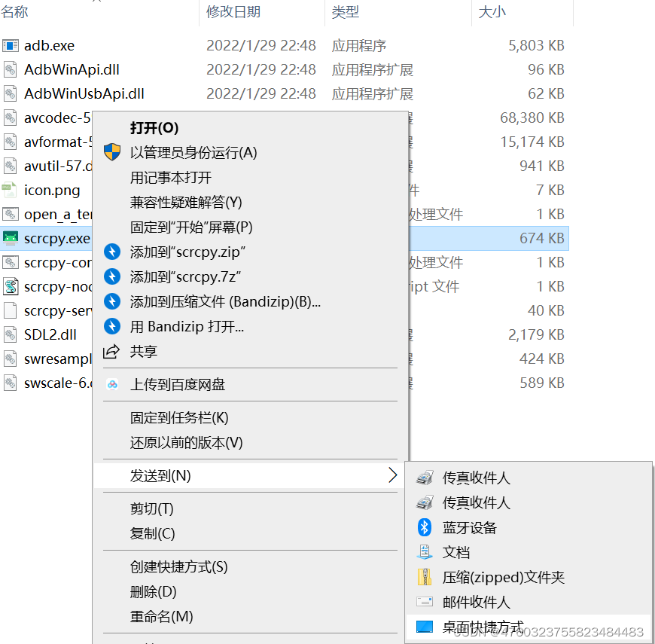Expand the 发送到(N) submenu arrow

click(x=393, y=475)
